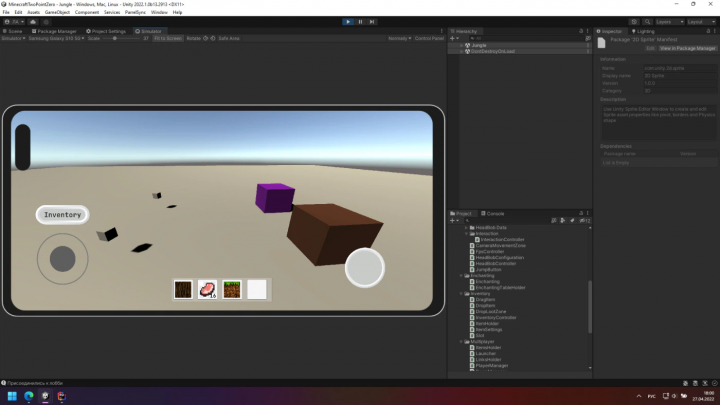Toggle Hierarchy panel lock icon

coord(581,31)
